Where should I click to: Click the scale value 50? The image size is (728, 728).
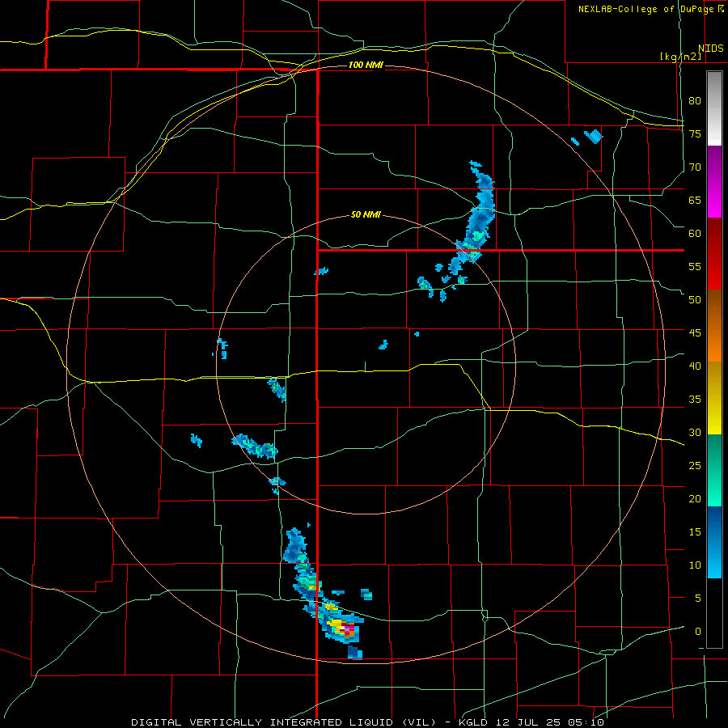coord(695,300)
